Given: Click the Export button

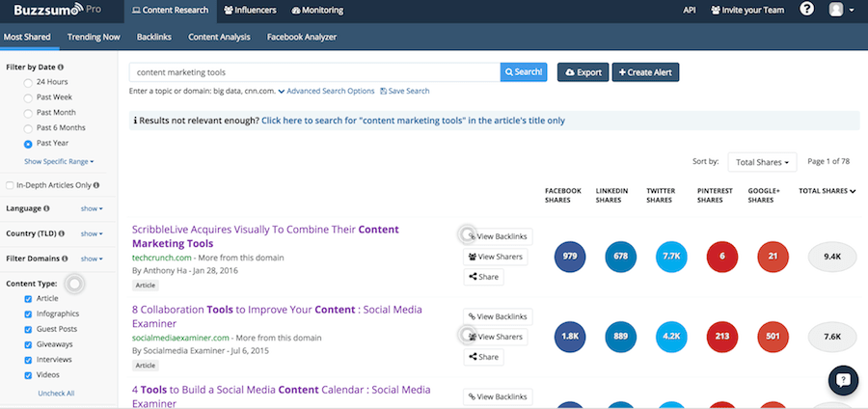Looking at the screenshot, I should pyautogui.click(x=582, y=72).
